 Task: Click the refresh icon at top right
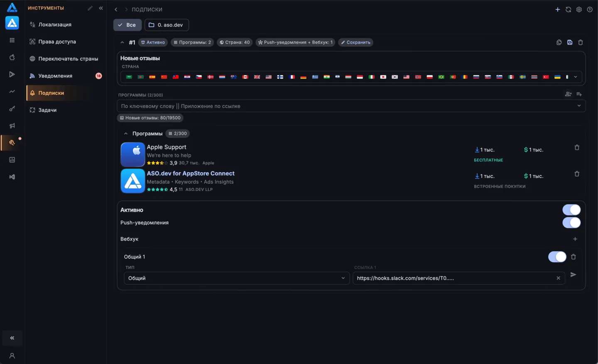tap(568, 10)
